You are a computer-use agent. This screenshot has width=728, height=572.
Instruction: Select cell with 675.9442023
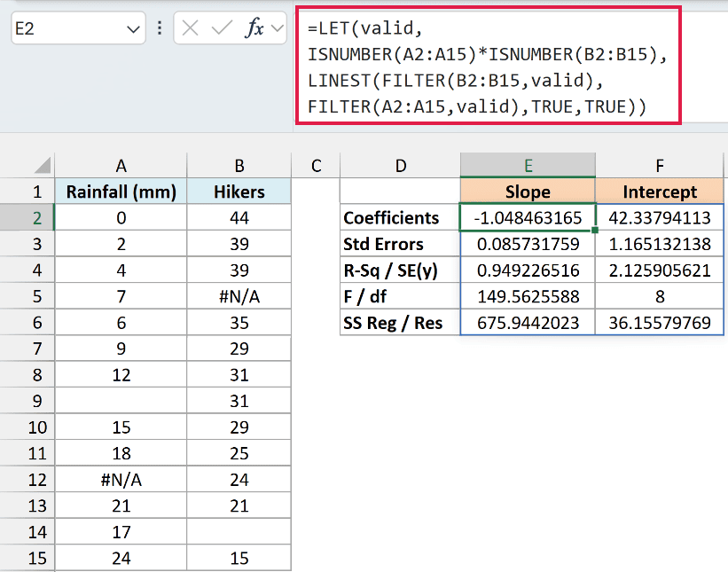tap(528, 322)
